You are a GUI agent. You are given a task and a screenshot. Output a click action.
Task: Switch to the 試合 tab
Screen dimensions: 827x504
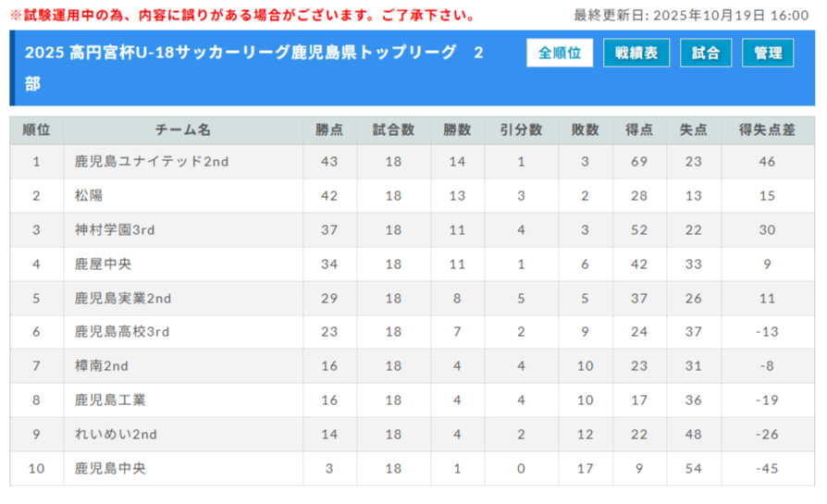[x=706, y=54]
